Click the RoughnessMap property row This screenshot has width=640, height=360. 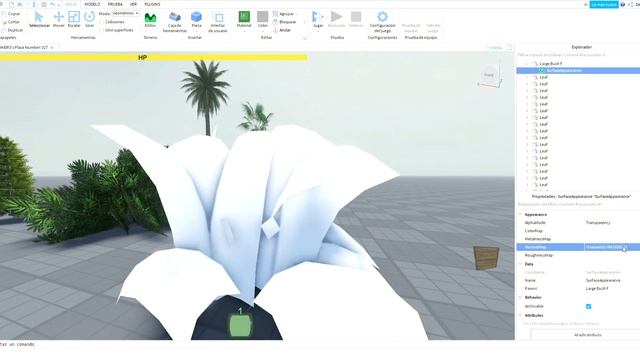pos(578,255)
